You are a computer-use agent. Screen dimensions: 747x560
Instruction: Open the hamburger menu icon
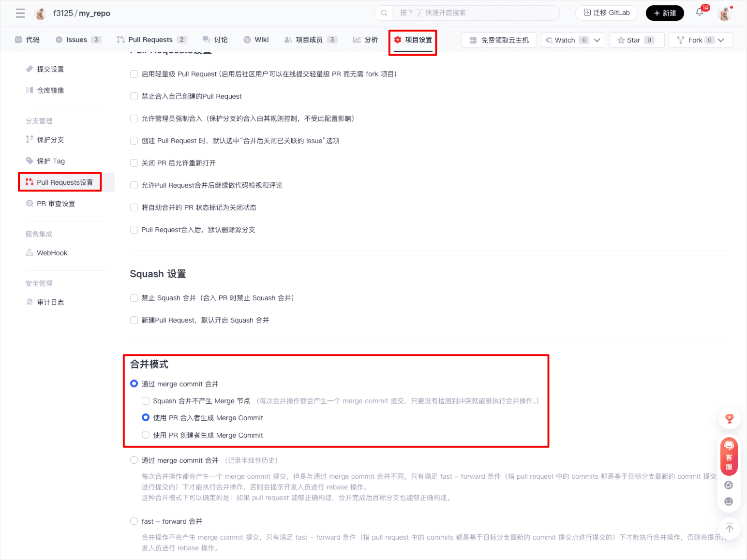click(x=20, y=13)
